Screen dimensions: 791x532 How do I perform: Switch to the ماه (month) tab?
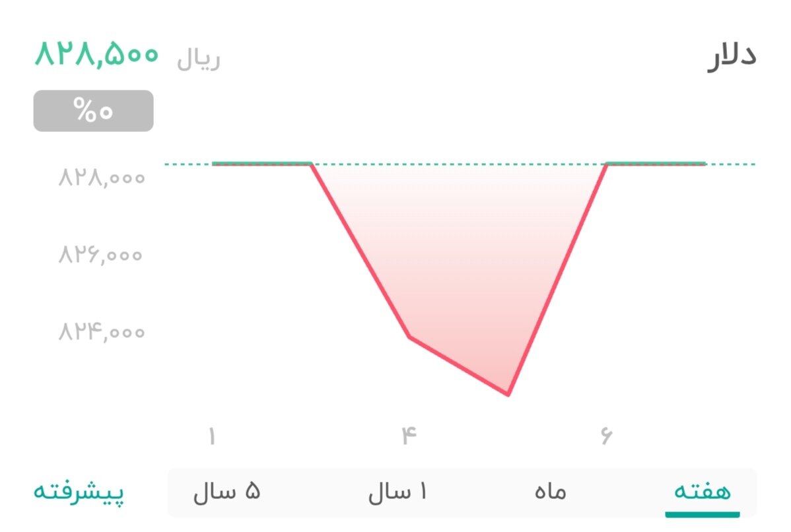(x=550, y=491)
